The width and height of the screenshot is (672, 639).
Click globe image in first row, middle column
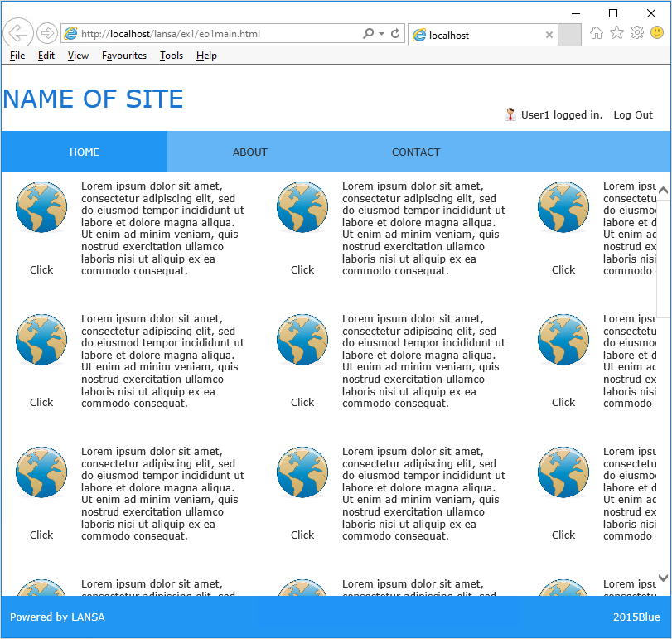pos(302,207)
